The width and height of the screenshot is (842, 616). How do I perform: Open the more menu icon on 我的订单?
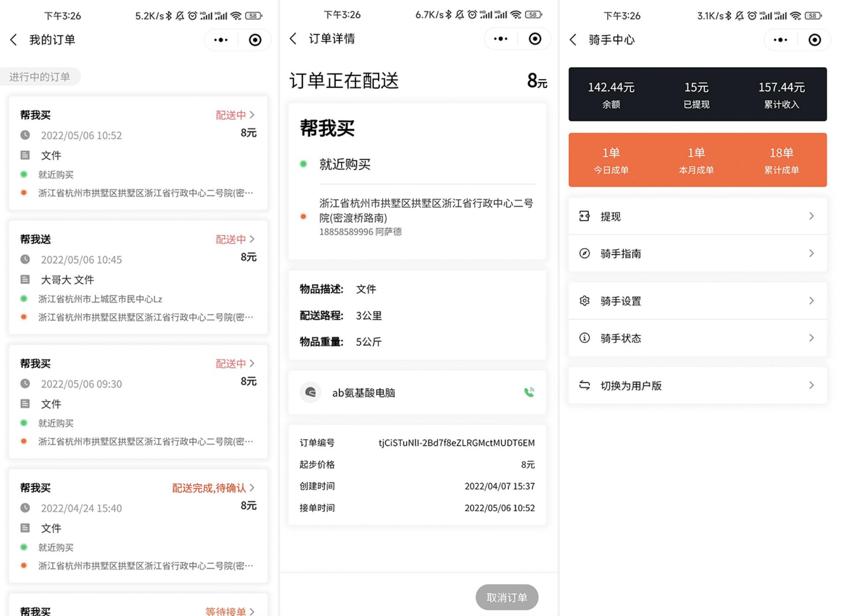[220, 39]
